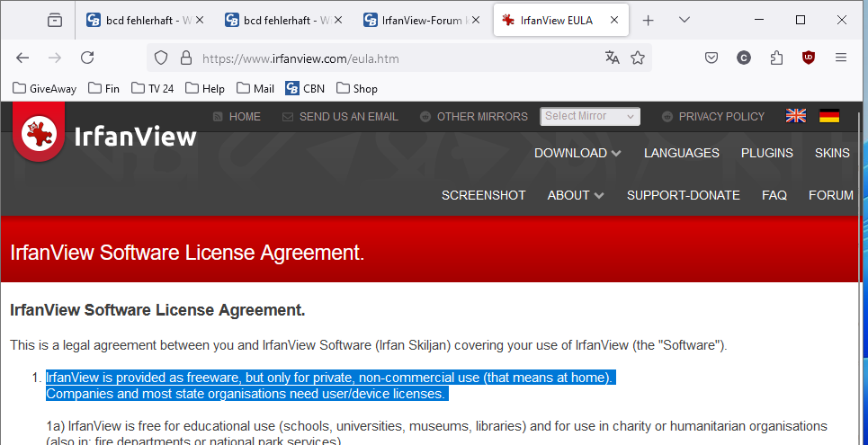Open the LANGUAGES menu item

point(682,153)
